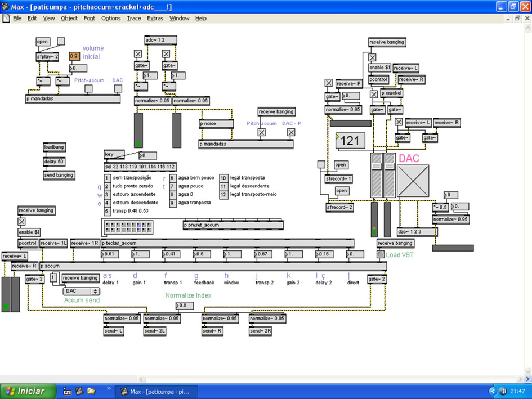Viewport: 532px width, 399px height.
Task: Click the orange 0.9 volume inicial box
Action: pyautogui.click(x=74, y=56)
